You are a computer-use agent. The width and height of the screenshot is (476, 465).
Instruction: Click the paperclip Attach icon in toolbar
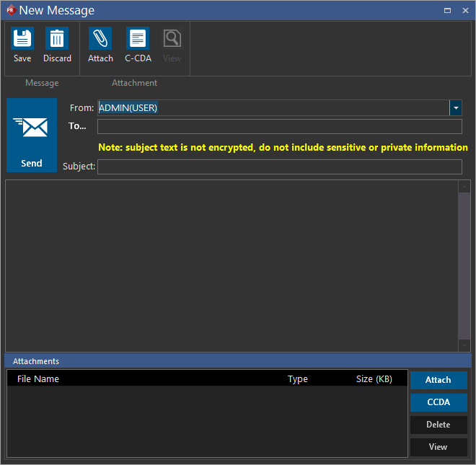(100, 39)
